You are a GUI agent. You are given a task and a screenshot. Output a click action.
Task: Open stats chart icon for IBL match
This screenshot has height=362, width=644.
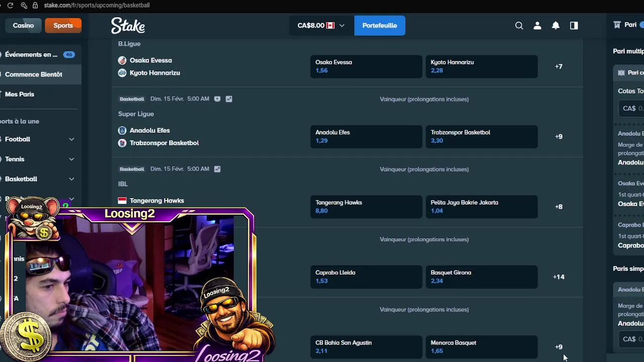tap(217, 169)
